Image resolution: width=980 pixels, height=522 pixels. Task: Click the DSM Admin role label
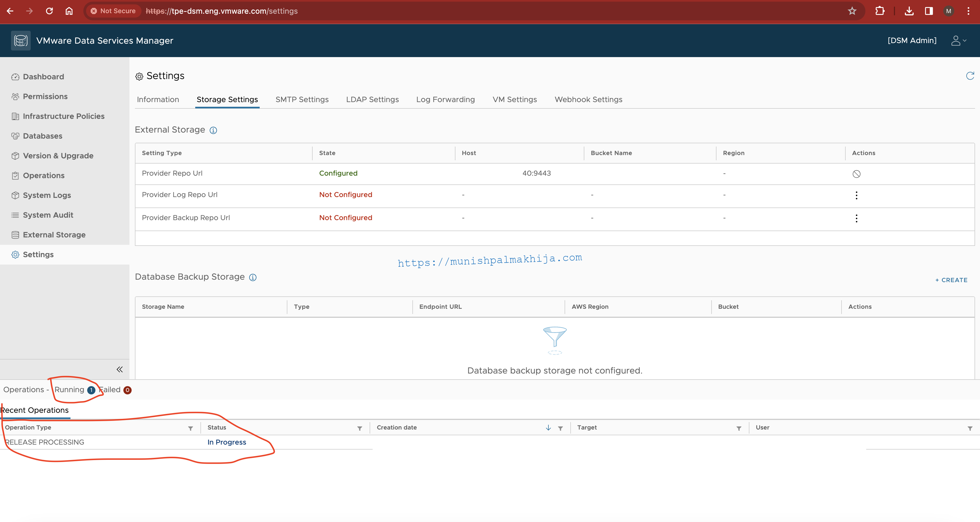point(912,40)
